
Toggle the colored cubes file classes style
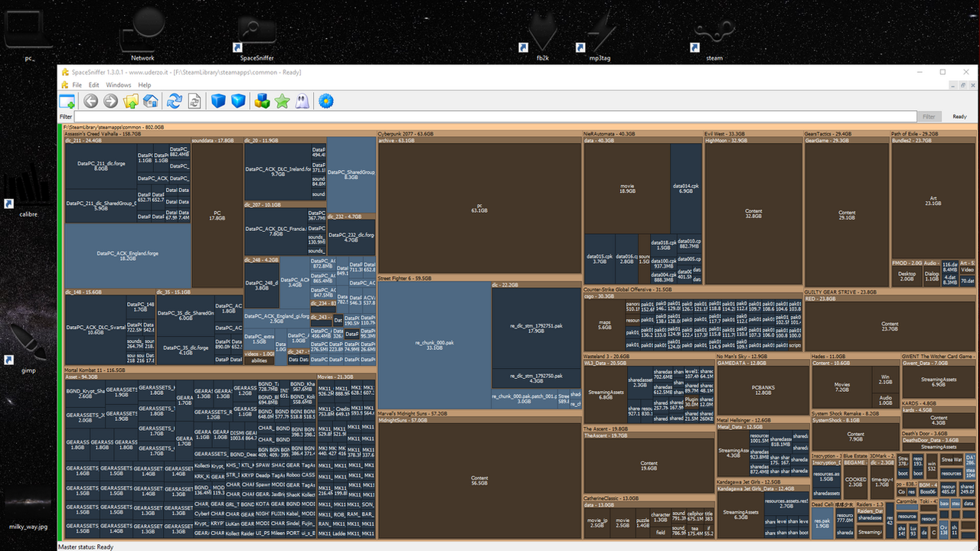click(x=263, y=100)
